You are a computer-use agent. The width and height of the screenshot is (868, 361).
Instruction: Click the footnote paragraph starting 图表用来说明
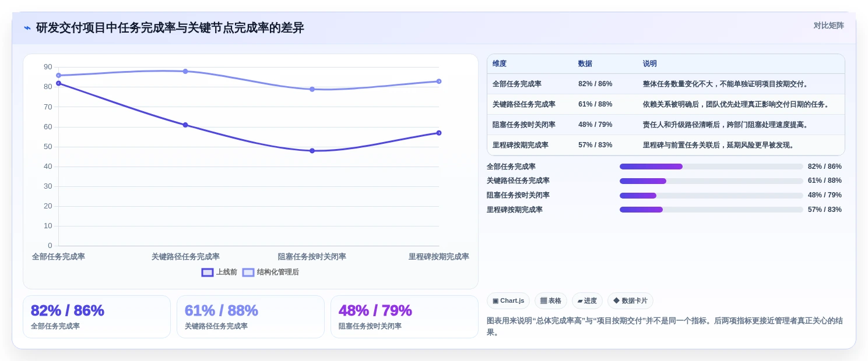point(665,327)
